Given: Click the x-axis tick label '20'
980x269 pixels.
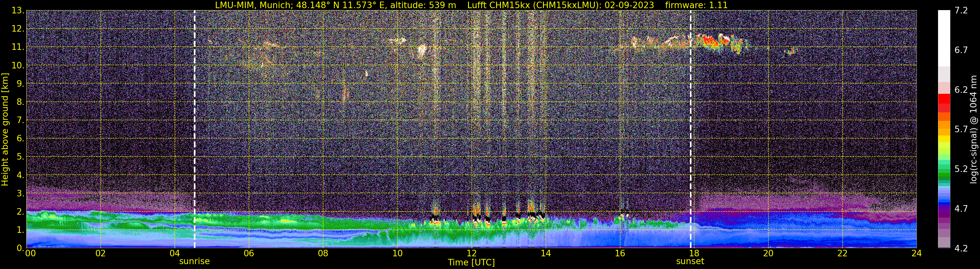Looking at the screenshot, I should pyautogui.click(x=768, y=253).
